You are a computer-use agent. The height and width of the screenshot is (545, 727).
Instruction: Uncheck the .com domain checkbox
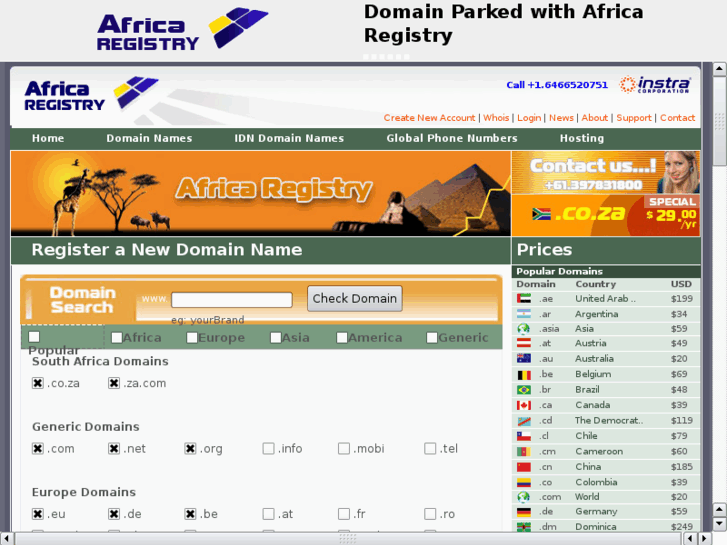38,449
